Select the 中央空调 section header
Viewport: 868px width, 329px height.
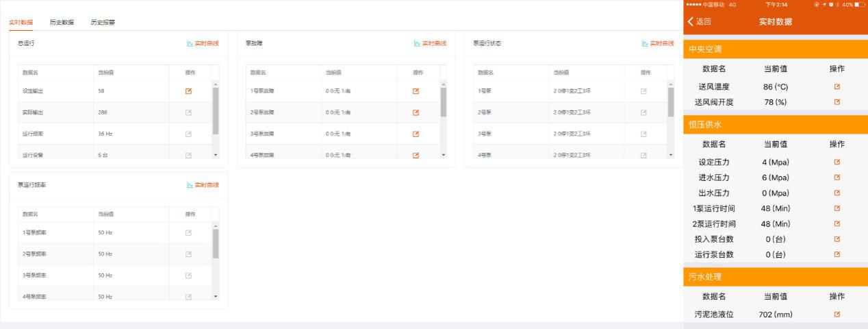[776, 49]
